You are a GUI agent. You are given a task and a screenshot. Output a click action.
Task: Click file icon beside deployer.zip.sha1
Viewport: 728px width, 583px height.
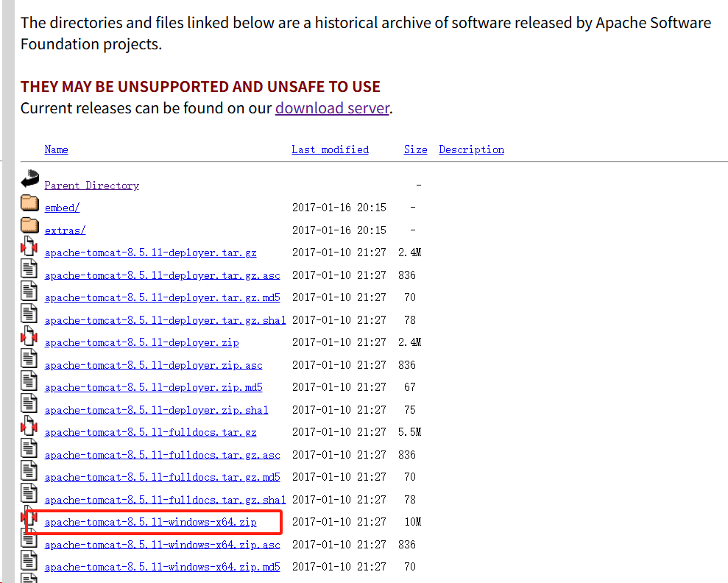pos(29,403)
